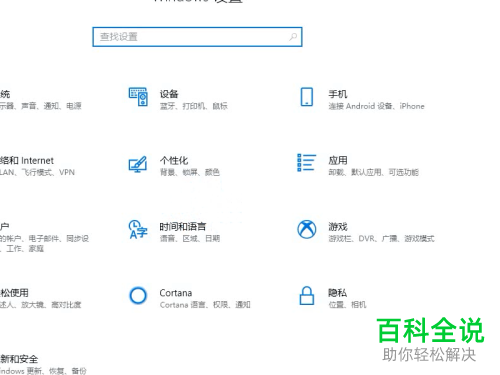Open the 隐私 padlock icon
The width and height of the screenshot is (500, 375).
pyautogui.click(x=307, y=296)
